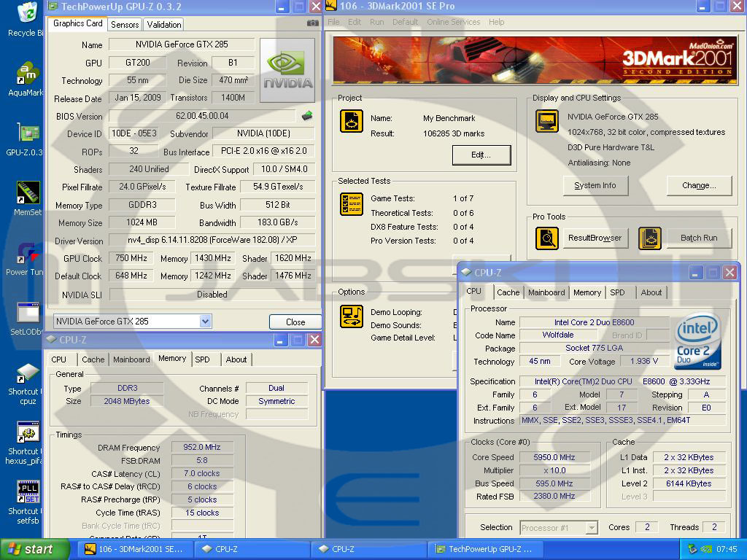Image resolution: width=747 pixels, height=560 pixels.
Task: Open the Edit menu in 3DMark2001
Action: (x=355, y=22)
